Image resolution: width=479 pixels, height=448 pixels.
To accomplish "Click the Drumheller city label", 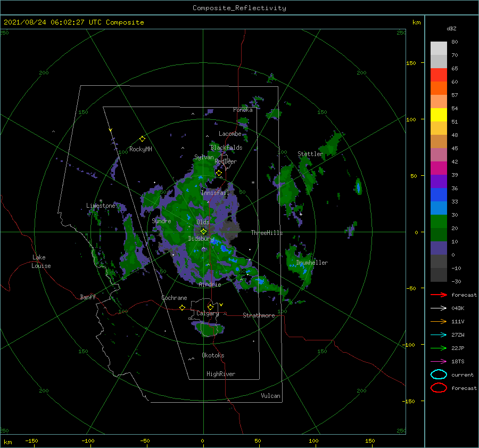I will pos(312,263).
